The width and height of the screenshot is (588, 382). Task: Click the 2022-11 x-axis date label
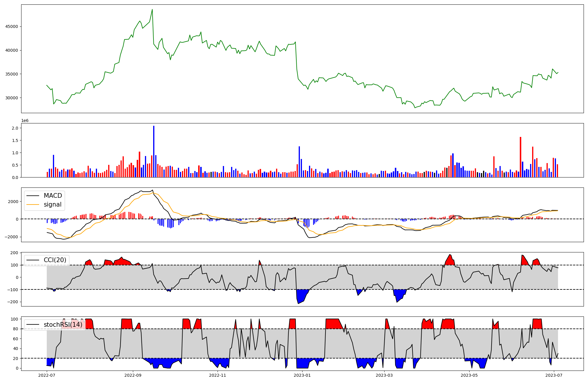(218, 375)
